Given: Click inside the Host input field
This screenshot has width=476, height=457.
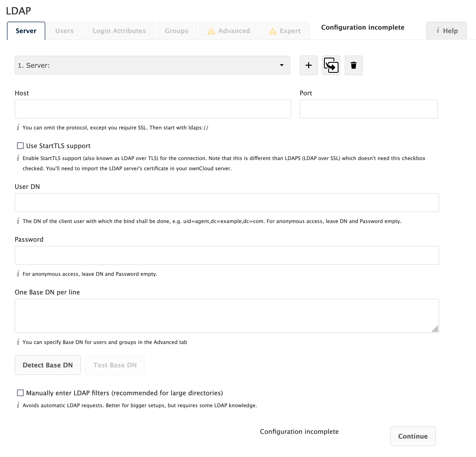Looking at the screenshot, I should [152, 109].
